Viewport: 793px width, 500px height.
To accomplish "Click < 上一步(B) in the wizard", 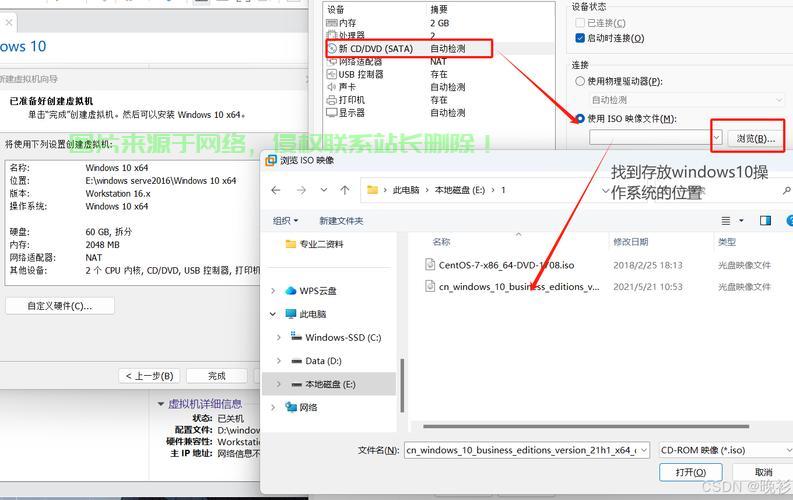I will [150, 376].
